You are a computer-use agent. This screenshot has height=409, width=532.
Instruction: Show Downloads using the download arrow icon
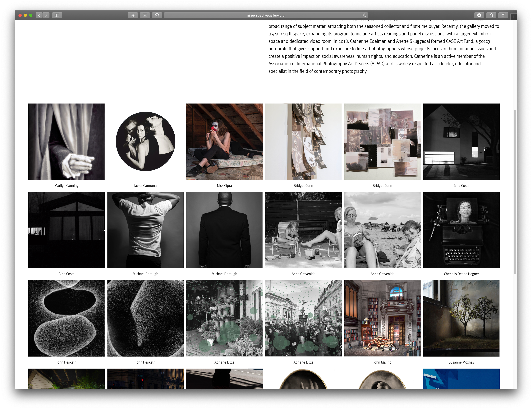click(479, 15)
